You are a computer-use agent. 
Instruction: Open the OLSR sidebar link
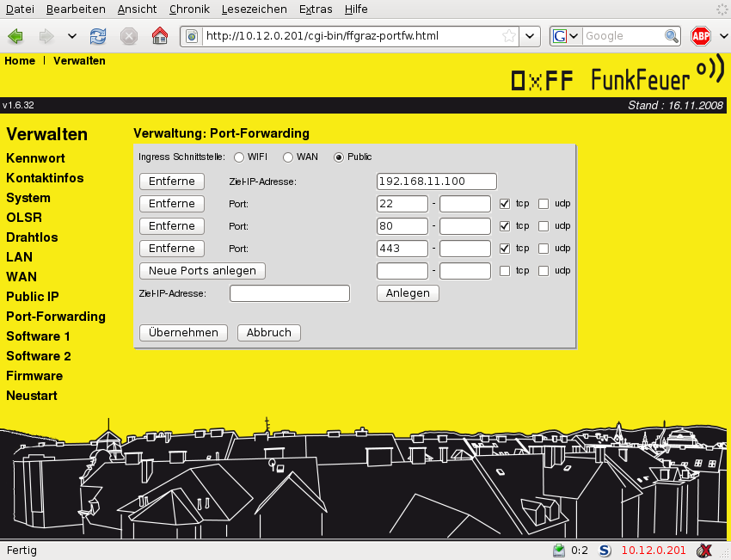[x=24, y=218]
